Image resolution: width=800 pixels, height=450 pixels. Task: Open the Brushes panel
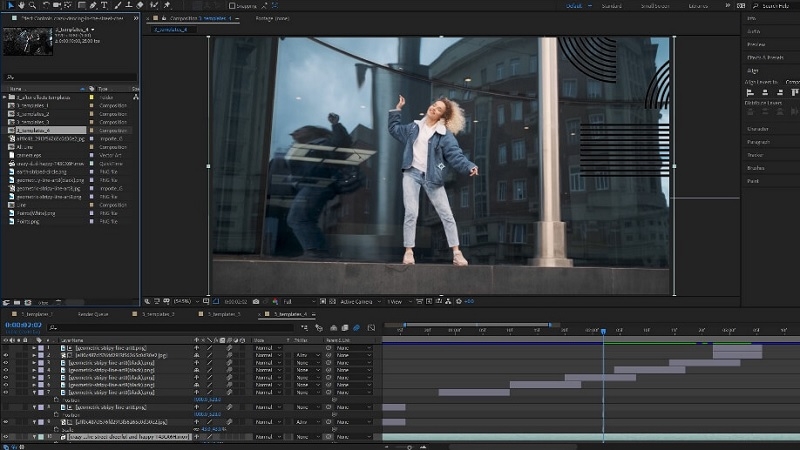756,168
